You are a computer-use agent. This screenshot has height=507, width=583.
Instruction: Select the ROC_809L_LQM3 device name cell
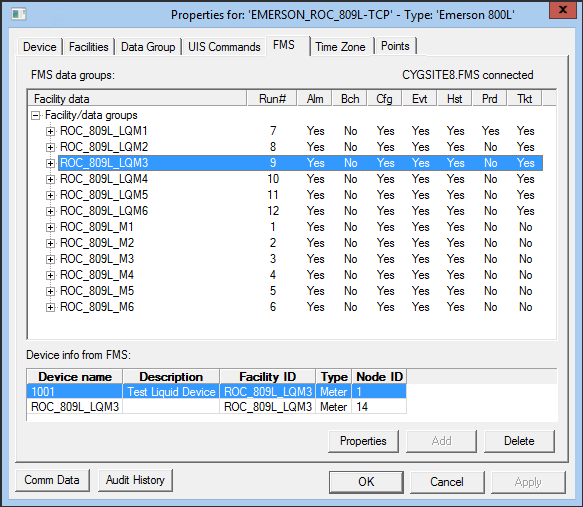tap(75, 407)
